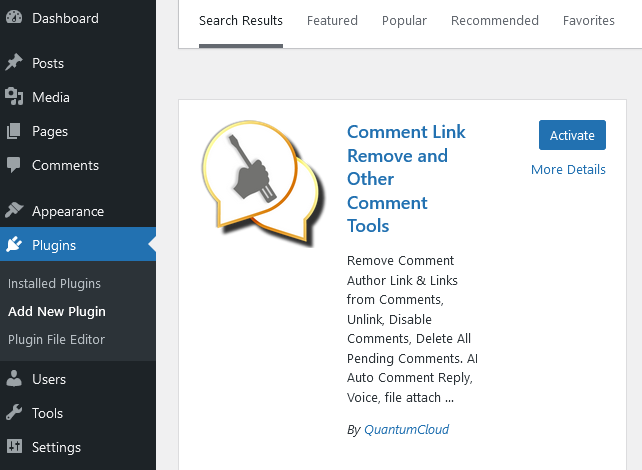The width and height of the screenshot is (642, 470).
Task: Navigate to Pages in the sidebar
Action: (50, 131)
